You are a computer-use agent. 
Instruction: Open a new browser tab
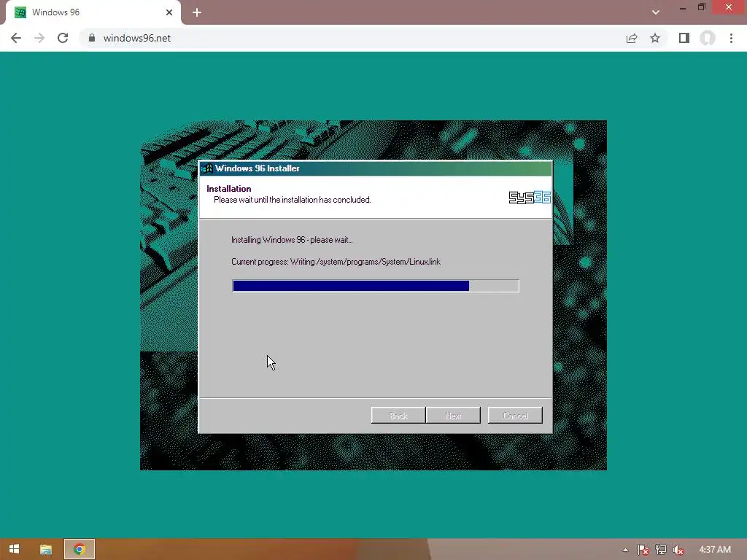click(197, 12)
